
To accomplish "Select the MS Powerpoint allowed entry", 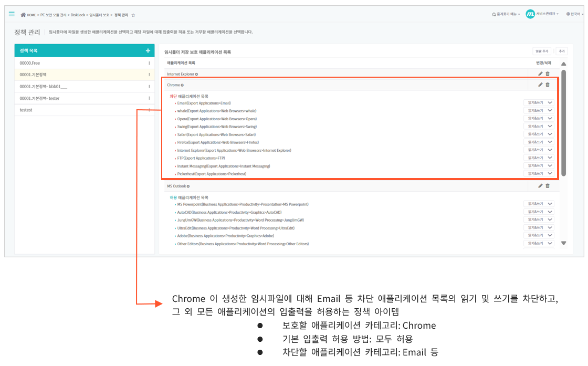I will tap(243, 204).
